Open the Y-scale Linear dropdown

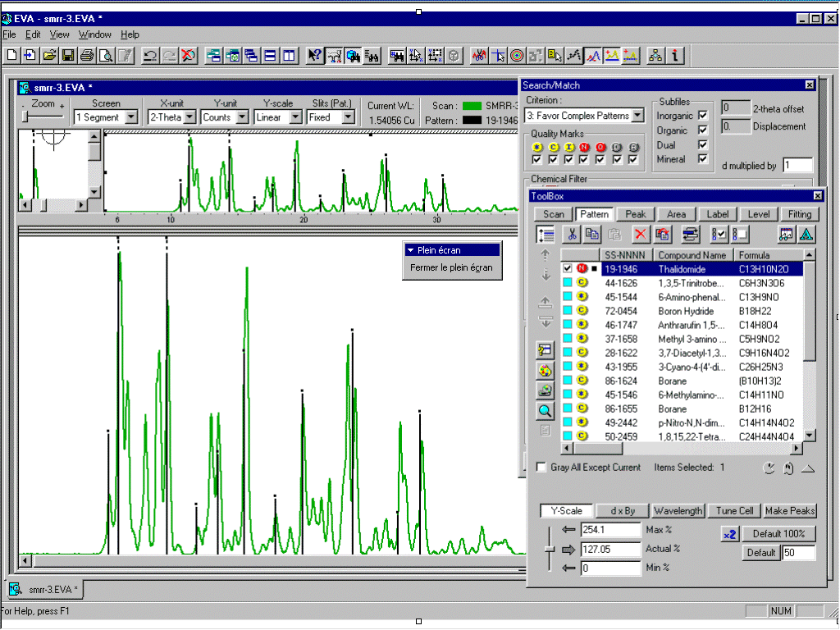click(x=294, y=117)
